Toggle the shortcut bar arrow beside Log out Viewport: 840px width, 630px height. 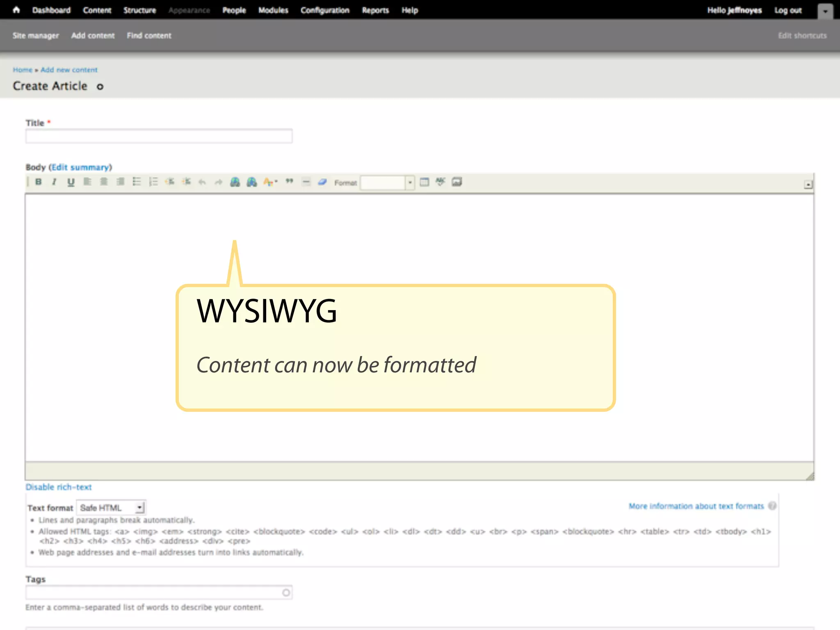(x=825, y=11)
